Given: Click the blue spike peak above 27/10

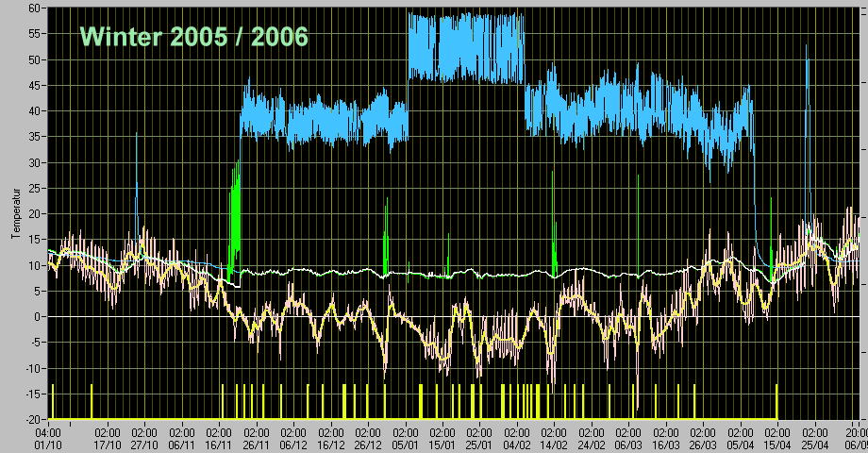Looking at the screenshot, I should pos(137,135).
